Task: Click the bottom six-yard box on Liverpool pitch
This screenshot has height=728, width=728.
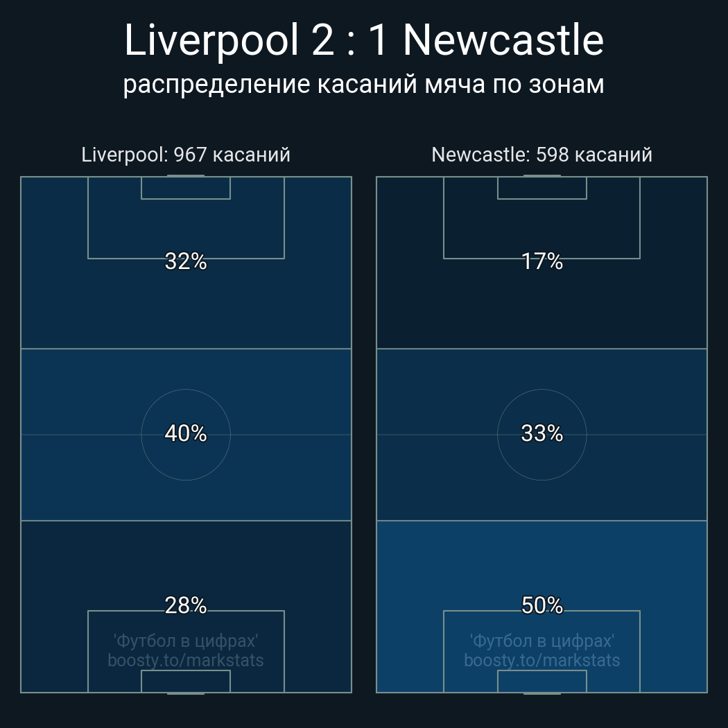Action: (x=186, y=681)
